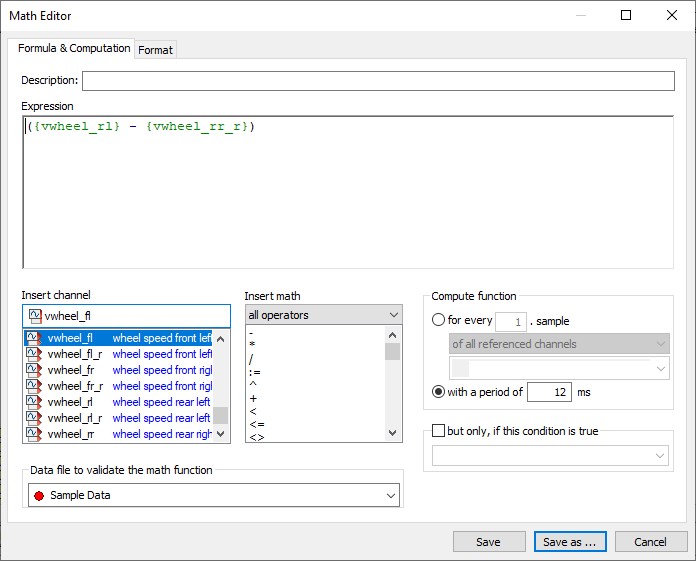The height and width of the screenshot is (561, 696).
Task: Select vwheel_fr channel in list
Action: click(x=119, y=370)
